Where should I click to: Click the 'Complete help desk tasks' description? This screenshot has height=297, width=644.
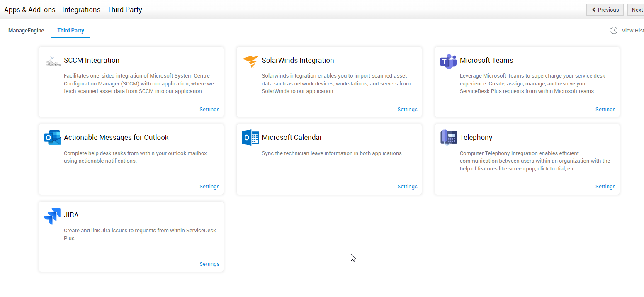point(135,157)
